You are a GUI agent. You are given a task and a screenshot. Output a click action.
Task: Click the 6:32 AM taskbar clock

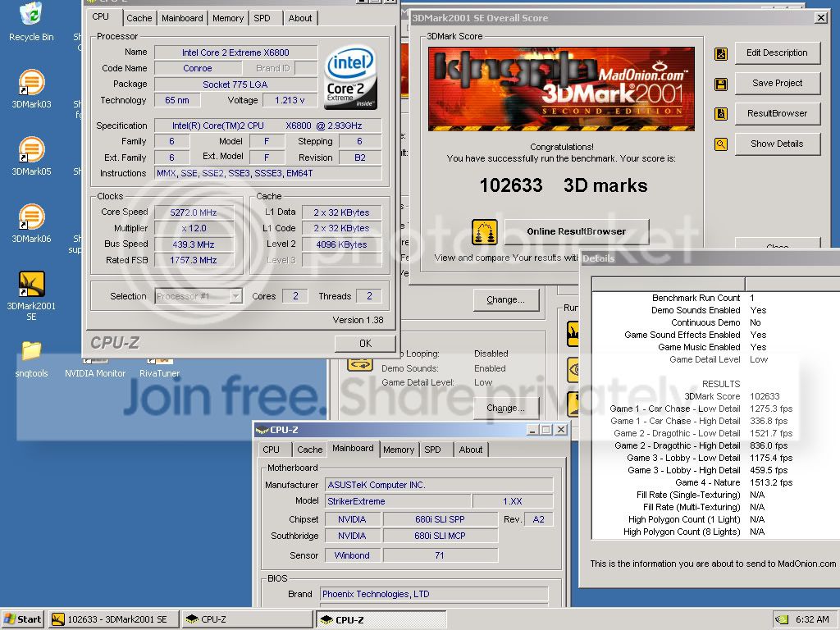click(x=812, y=619)
